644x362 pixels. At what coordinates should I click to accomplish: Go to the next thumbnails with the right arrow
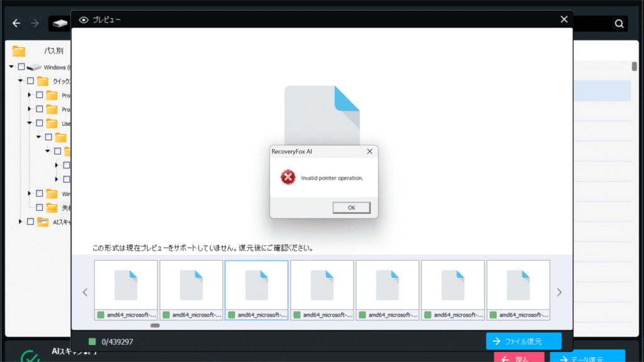(x=559, y=292)
